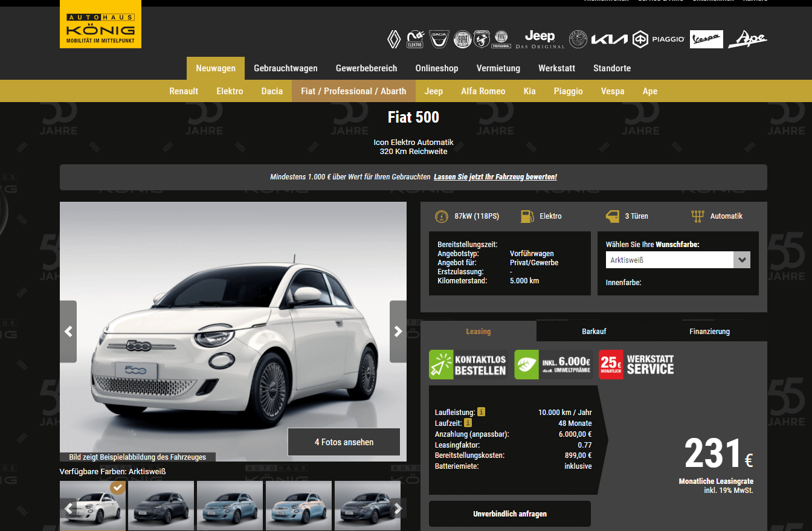The height and width of the screenshot is (531, 812).
Task: Select Alfa Romeo in the brand submenu
Action: tap(483, 91)
